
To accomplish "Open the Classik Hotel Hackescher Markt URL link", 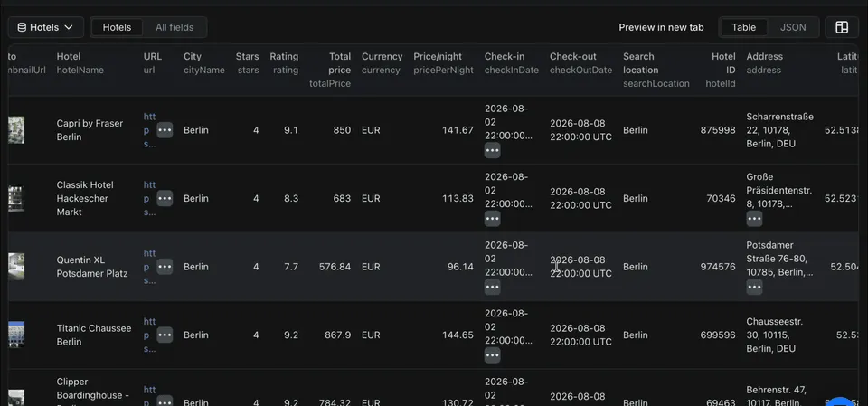I will 149,198.
